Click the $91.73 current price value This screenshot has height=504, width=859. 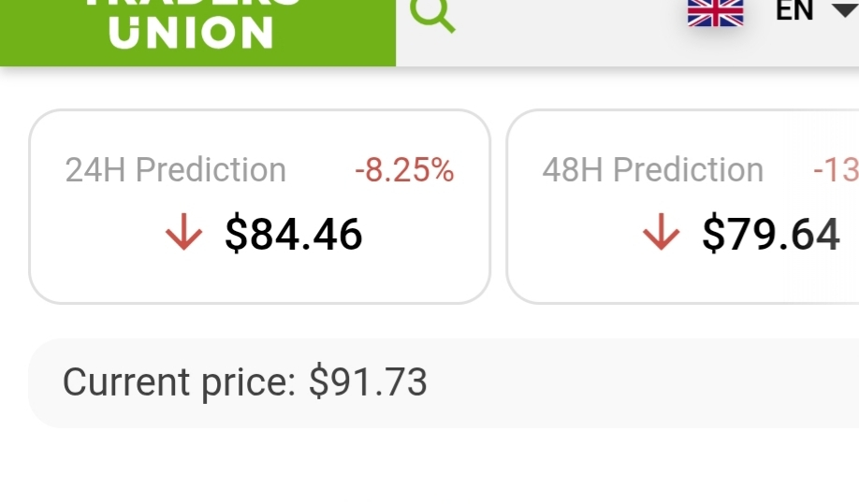click(x=368, y=382)
